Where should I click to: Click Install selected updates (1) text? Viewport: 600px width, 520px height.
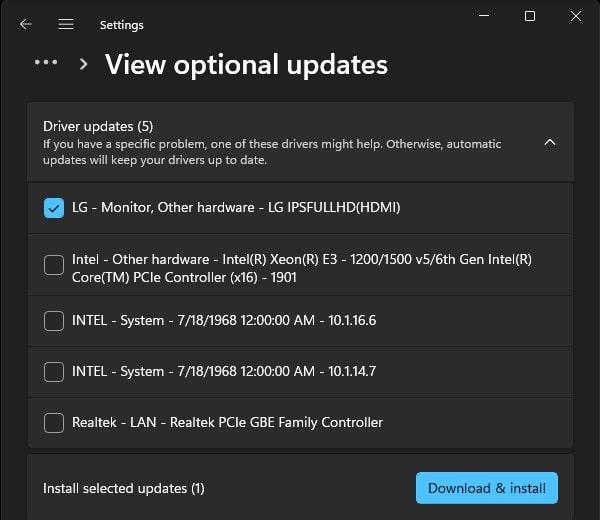pyautogui.click(x=124, y=488)
